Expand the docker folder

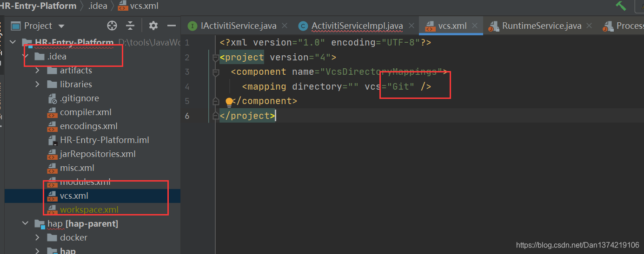click(38, 238)
